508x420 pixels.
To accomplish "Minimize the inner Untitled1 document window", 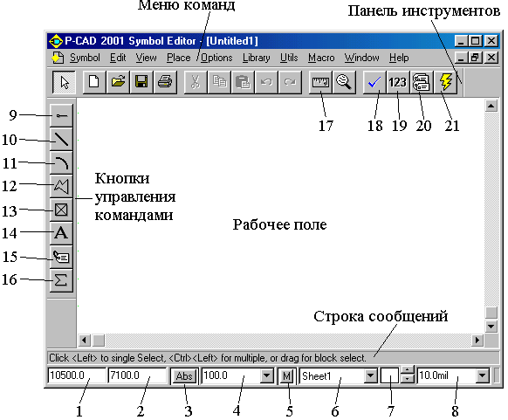I will click(x=461, y=58).
